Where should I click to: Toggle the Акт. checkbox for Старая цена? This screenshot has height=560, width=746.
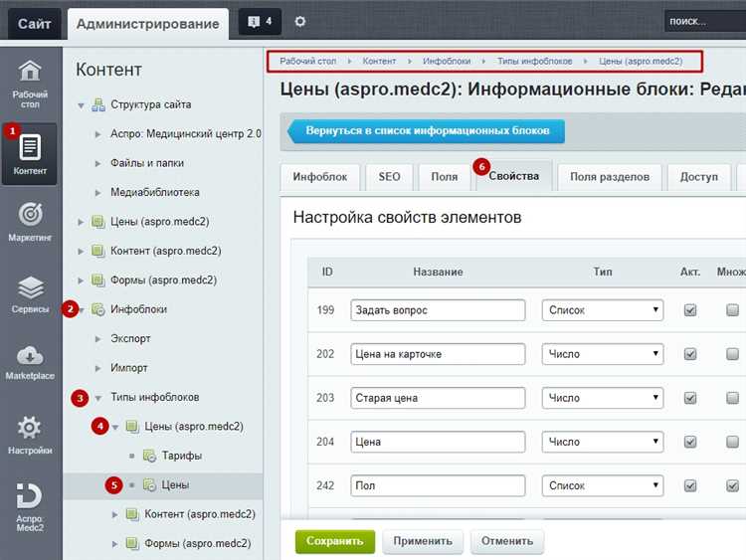(690, 398)
